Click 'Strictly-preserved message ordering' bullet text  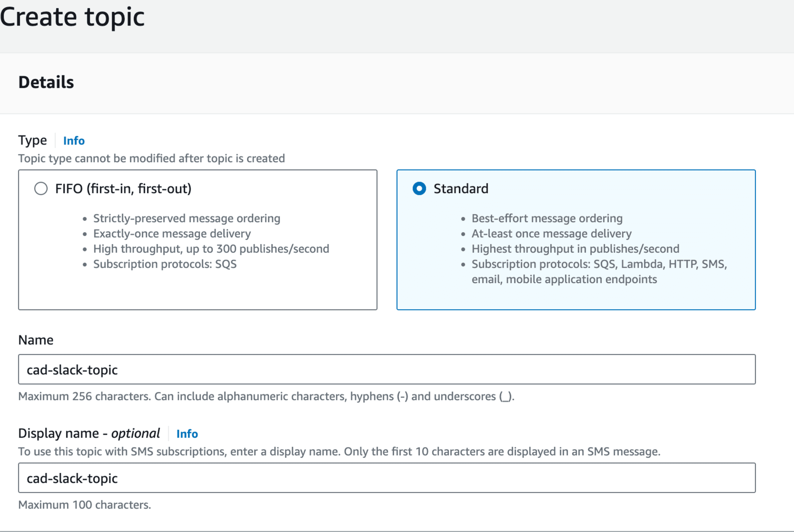click(187, 218)
